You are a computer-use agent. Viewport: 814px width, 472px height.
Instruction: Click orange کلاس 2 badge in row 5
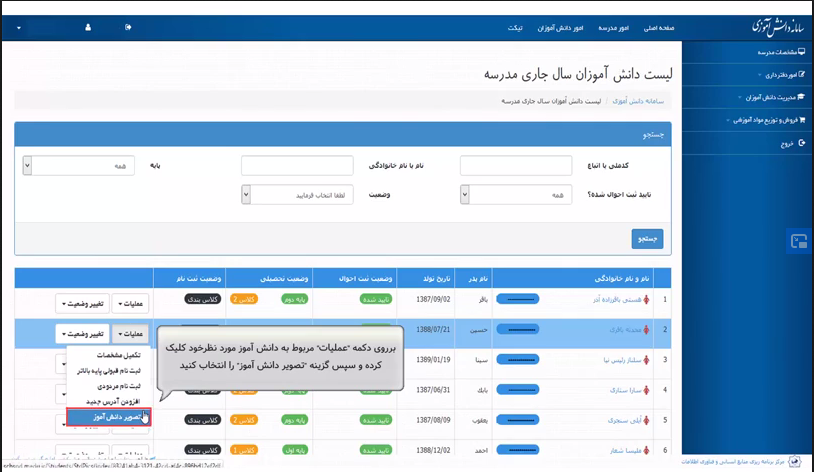click(244, 420)
